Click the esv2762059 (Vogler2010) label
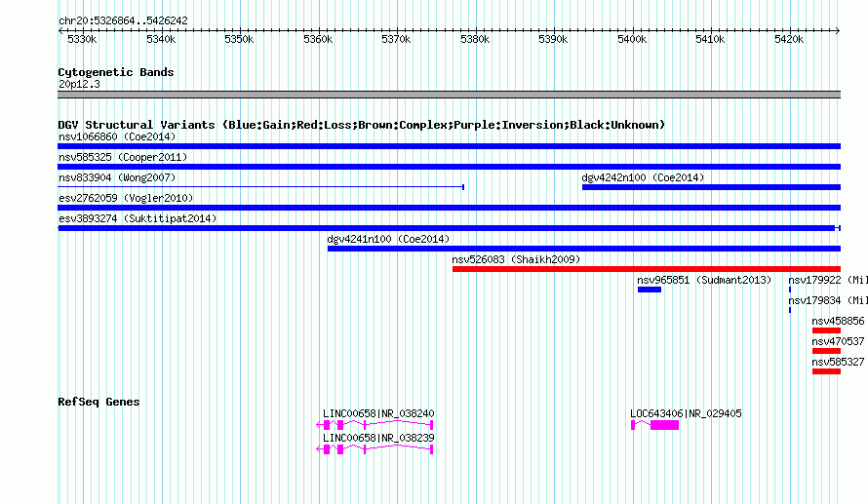 point(126,198)
